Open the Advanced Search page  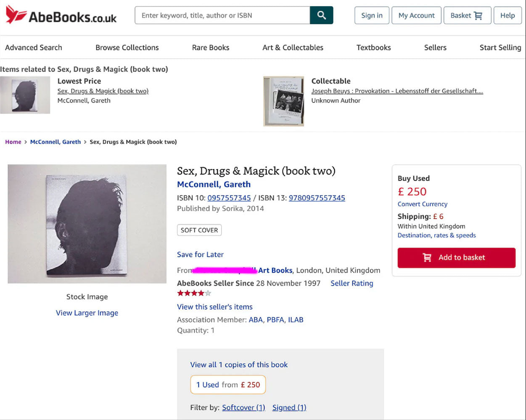pyautogui.click(x=34, y=47)
